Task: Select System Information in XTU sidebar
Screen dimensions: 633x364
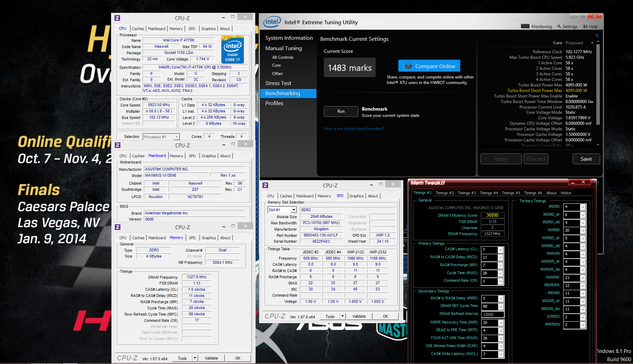Action: tap(289, 38)
